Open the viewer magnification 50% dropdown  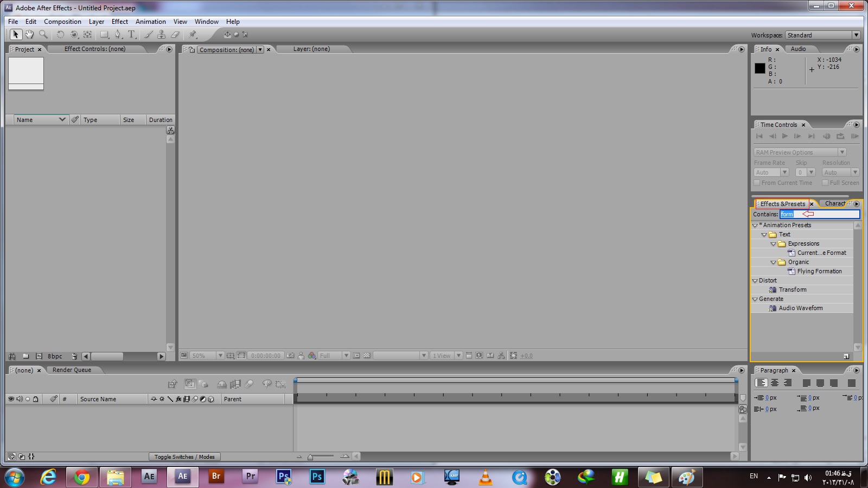(x=207, y=356)
